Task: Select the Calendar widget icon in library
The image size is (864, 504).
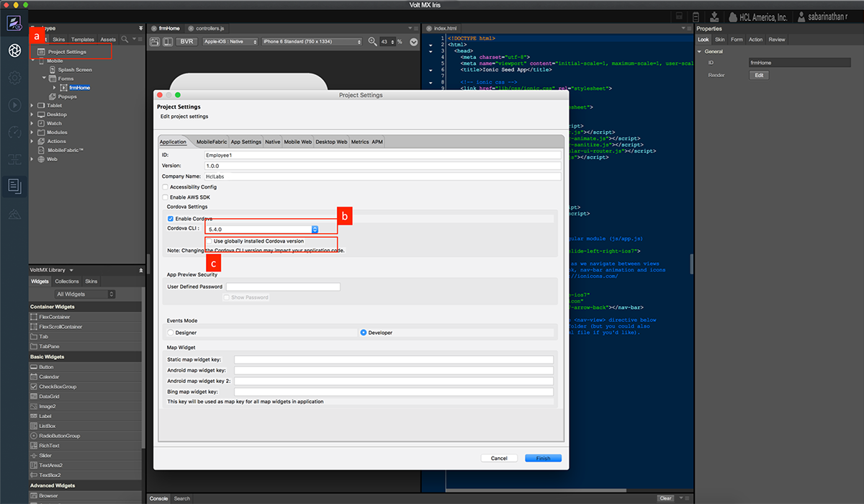Action: [x=34, y=377]
